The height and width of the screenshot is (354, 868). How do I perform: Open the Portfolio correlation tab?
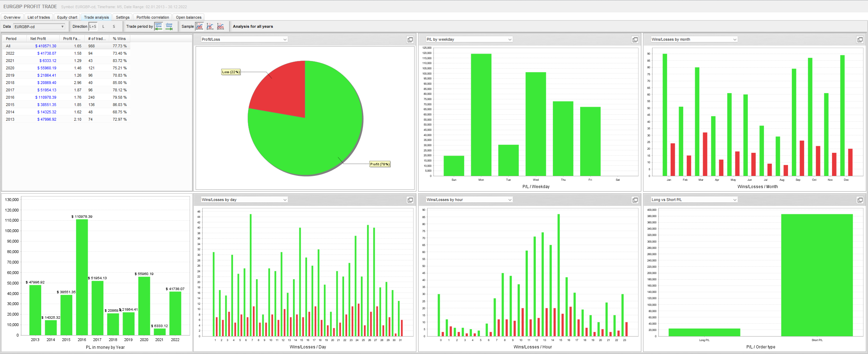pos(153,17)
